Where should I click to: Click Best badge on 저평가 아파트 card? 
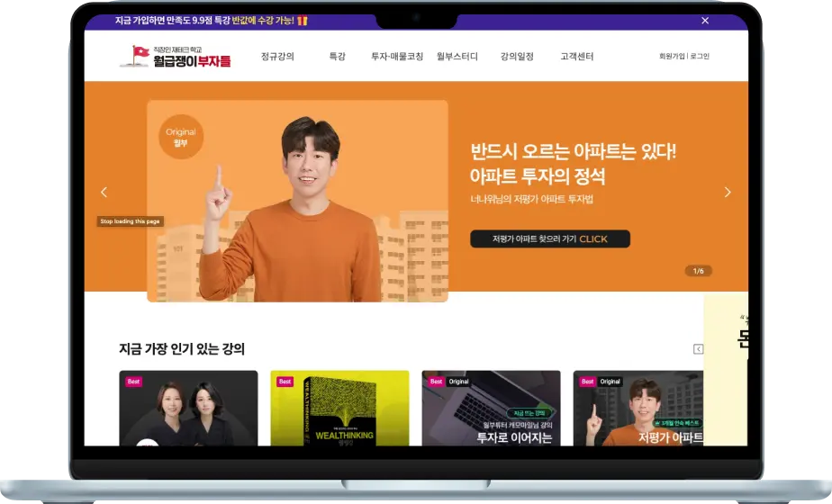(587, 382)
